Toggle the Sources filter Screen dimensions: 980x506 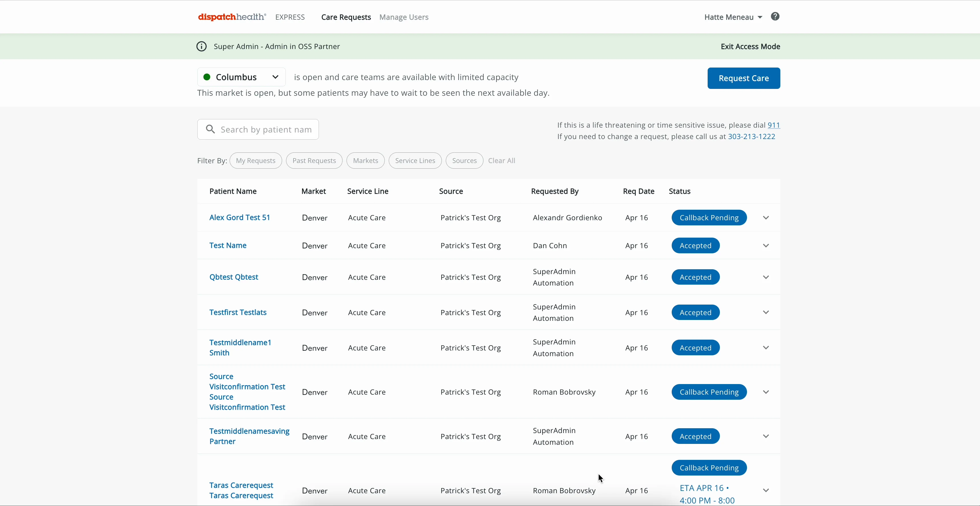click(x=464, y=160)
